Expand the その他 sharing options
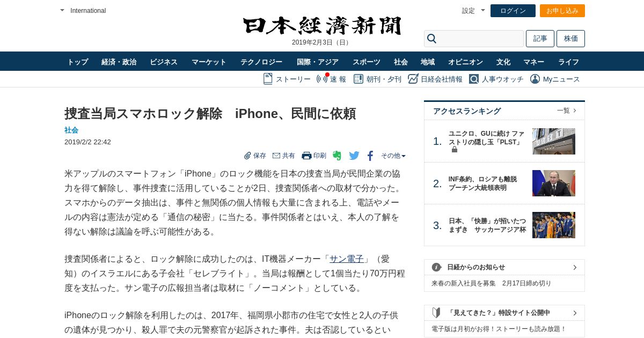This screenshot has width=644, height=338. coord(393,156)
